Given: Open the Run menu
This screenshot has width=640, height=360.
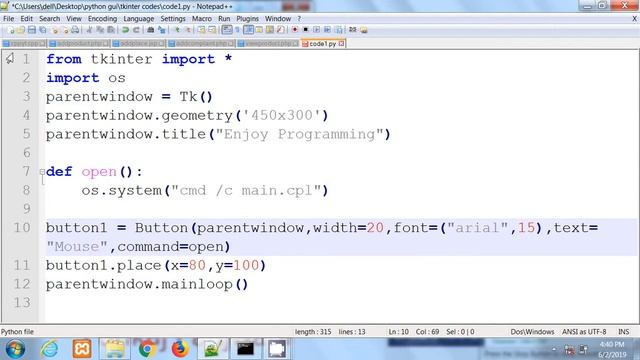Looking at the screenshot, I should click(x=224, y=19).
